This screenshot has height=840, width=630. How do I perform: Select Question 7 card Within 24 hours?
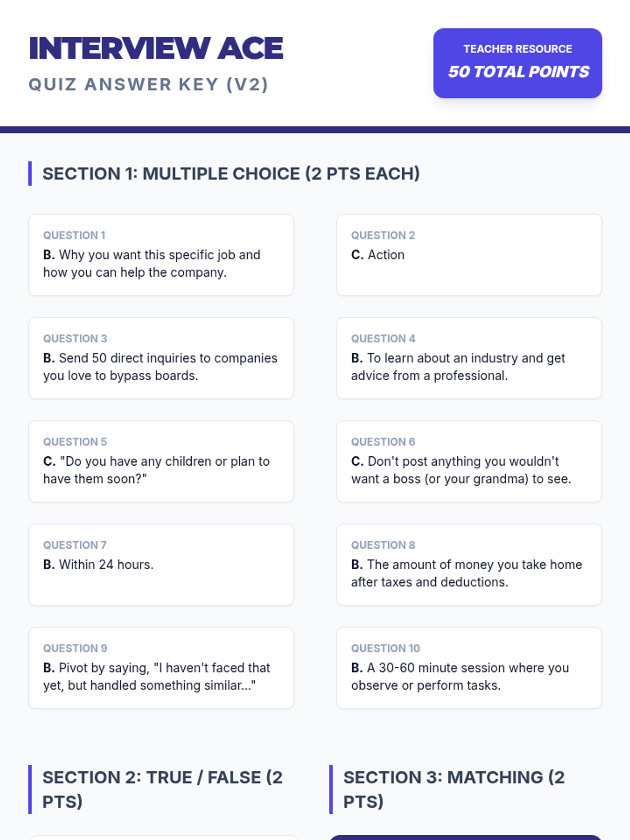[161, 564]
